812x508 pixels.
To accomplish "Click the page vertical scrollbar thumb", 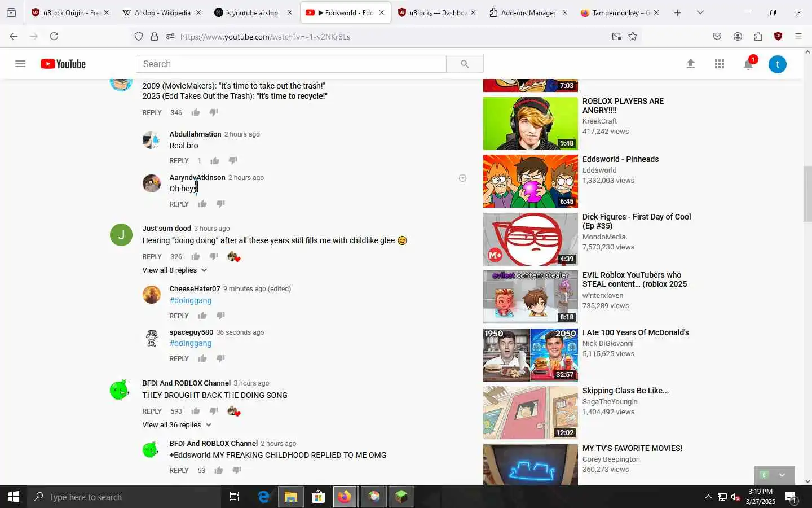I will pos(807,194).
